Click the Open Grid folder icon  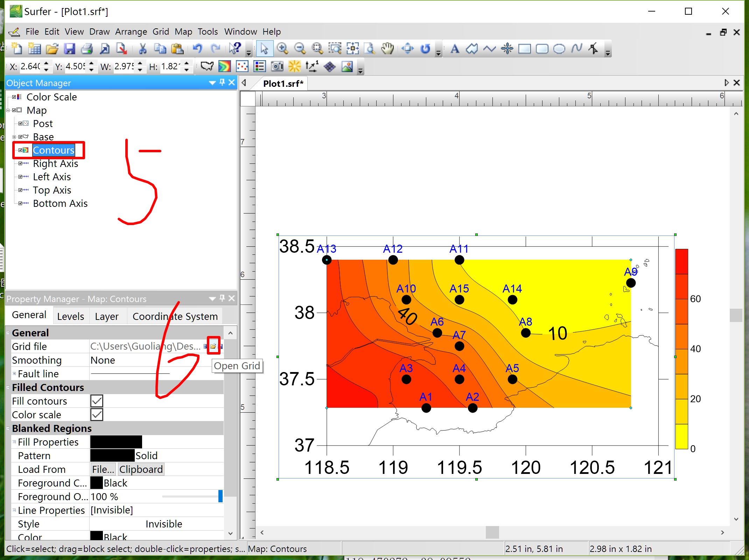tap(213, 346)
